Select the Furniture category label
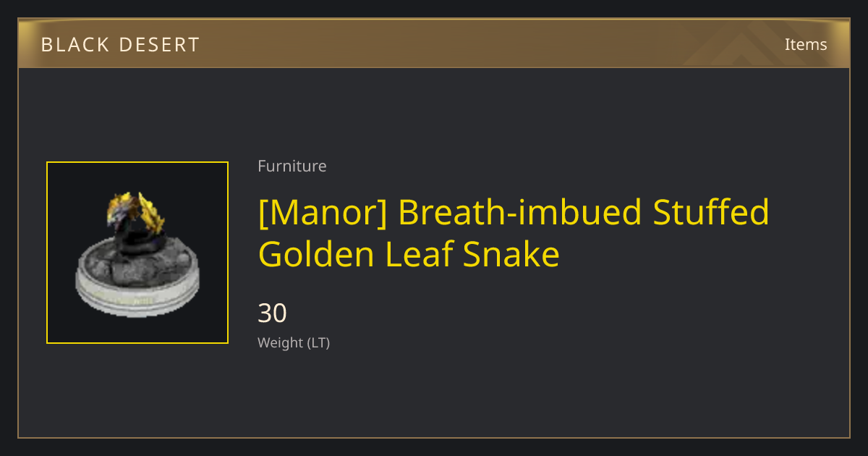868x456 pixels. pyautogui.click(x=292, y=166)
